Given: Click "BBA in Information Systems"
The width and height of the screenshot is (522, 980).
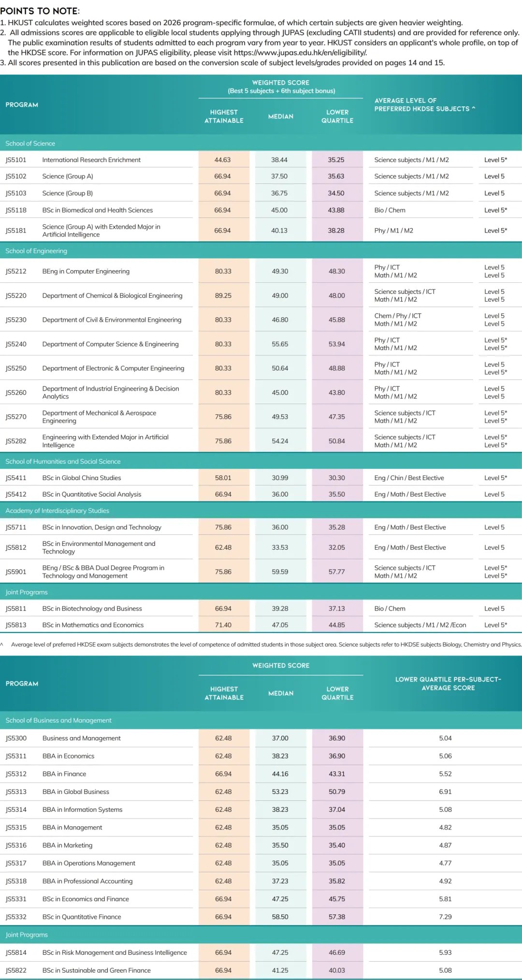Looking at the screenshot, I should pyautogui.click(x=83, y=810).
